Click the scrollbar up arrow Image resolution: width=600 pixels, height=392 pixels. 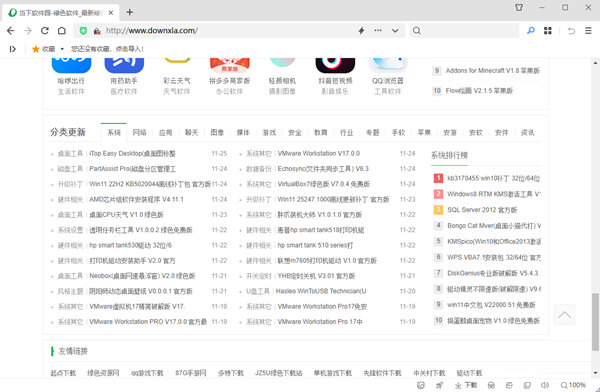point(595,62)
